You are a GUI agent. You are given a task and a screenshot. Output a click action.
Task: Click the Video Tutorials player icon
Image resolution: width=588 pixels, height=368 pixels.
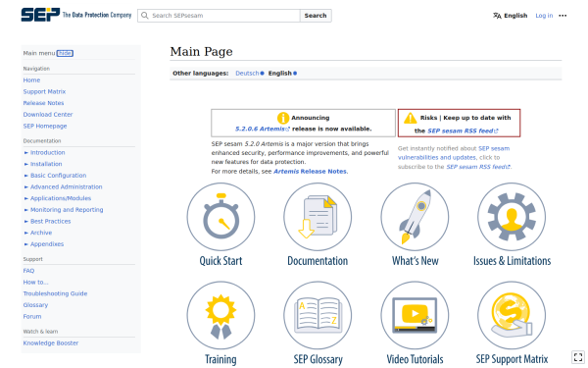point(415,315)
